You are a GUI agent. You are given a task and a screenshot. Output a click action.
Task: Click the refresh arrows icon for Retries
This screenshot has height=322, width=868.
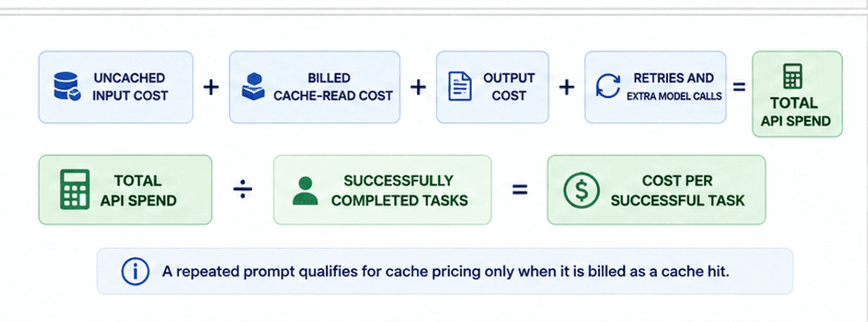[x=608, y=86]
